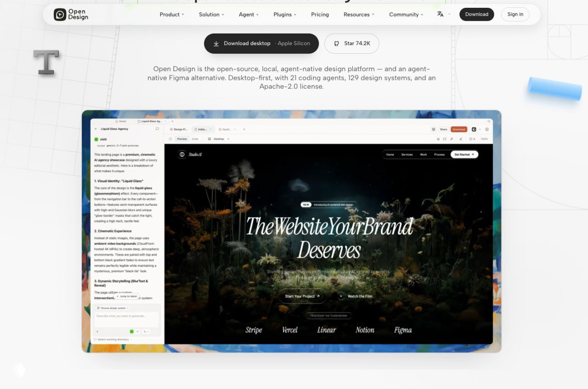
Task: Click the search icon at the app window's top right
Action: pos(490,121)
